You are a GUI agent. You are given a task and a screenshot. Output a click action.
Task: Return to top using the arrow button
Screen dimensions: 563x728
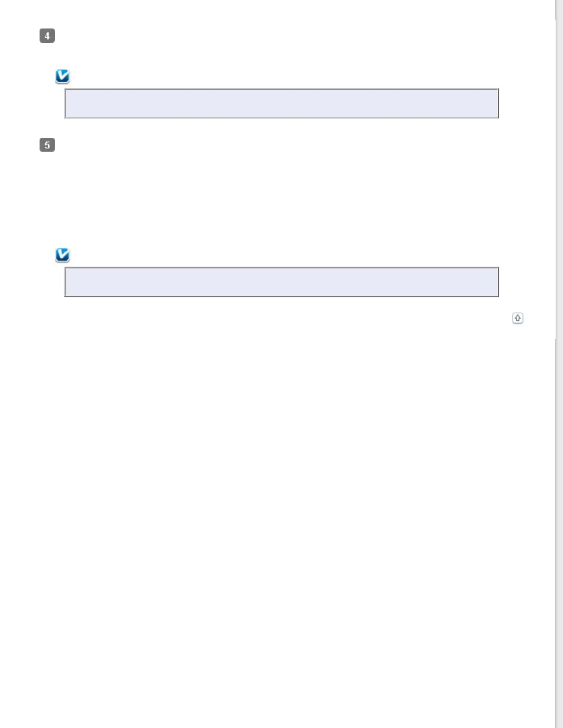pyautogui.click(x=517, y=318)
